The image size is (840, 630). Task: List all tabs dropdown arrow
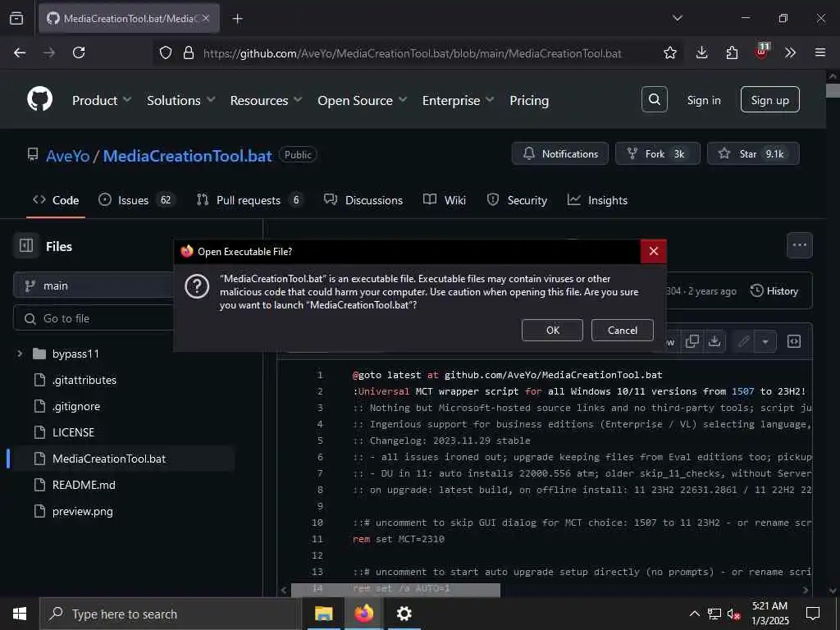click(677, 18)
